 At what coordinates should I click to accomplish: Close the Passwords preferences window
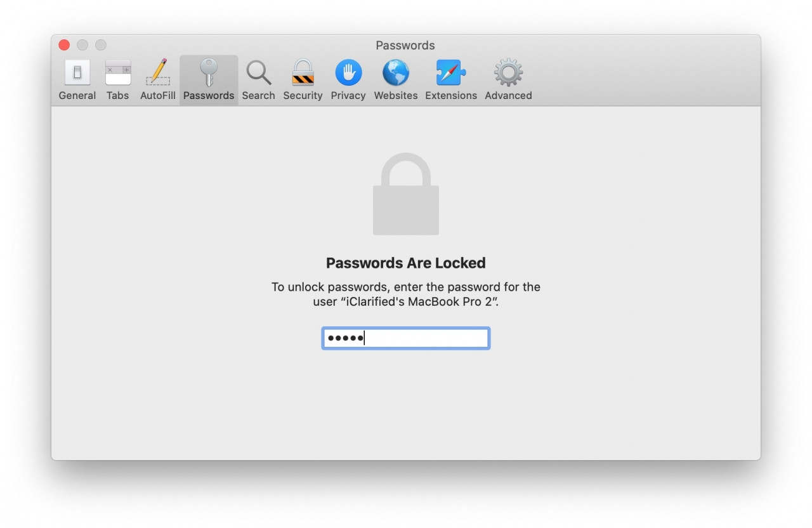[64, 45]
